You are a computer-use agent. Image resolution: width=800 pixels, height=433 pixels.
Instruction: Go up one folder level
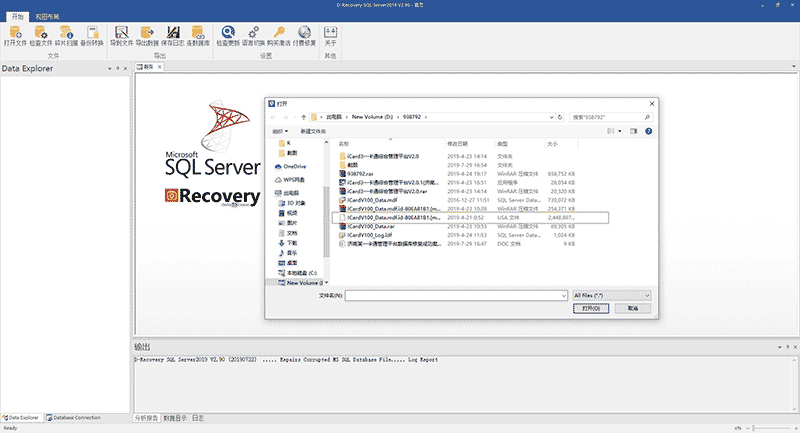coord(304,117)
